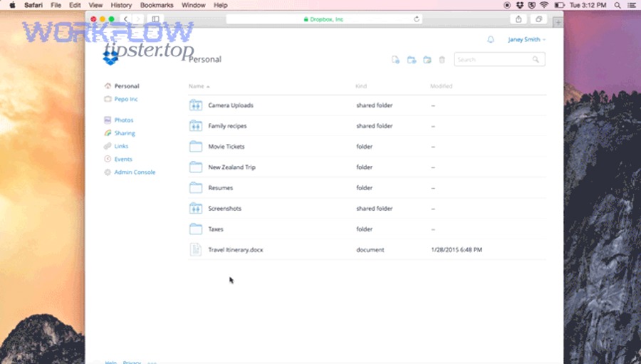Open the History menu

[x=121, y=5]
